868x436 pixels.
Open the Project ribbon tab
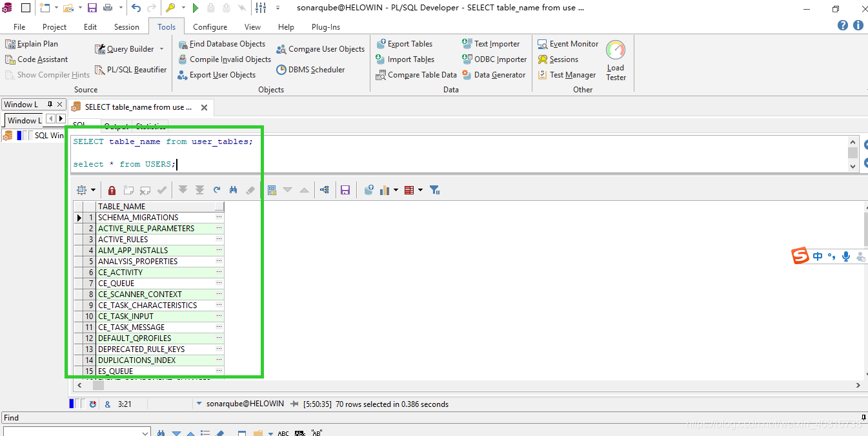[x=54, y=27]
